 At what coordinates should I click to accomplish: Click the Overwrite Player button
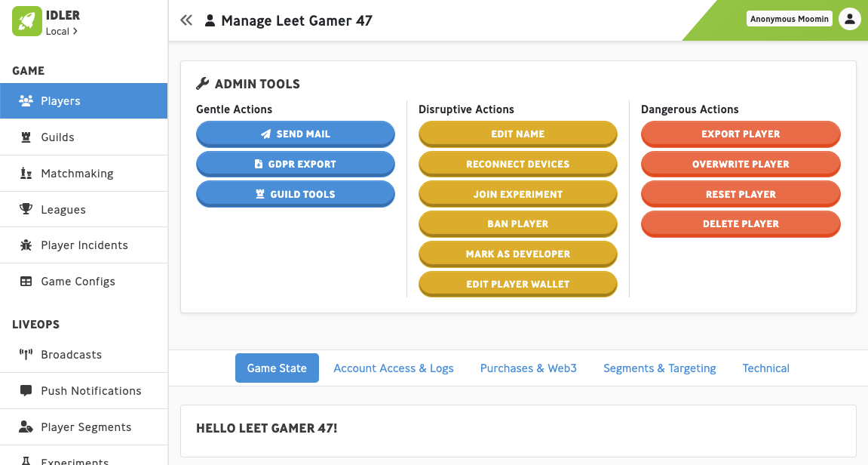tap(741, 164)
